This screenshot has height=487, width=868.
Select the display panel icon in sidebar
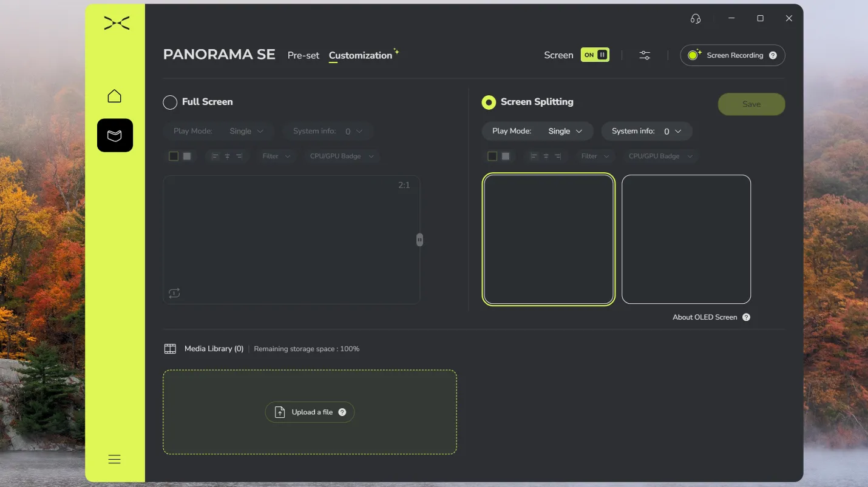point(115,135)
